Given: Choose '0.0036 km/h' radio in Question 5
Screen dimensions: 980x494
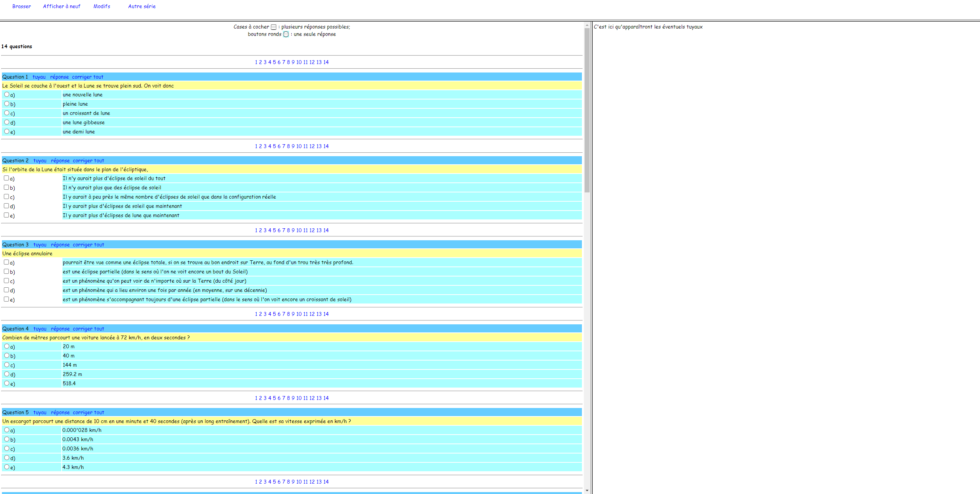Looking at the screenshot, I should coord(7,448).
